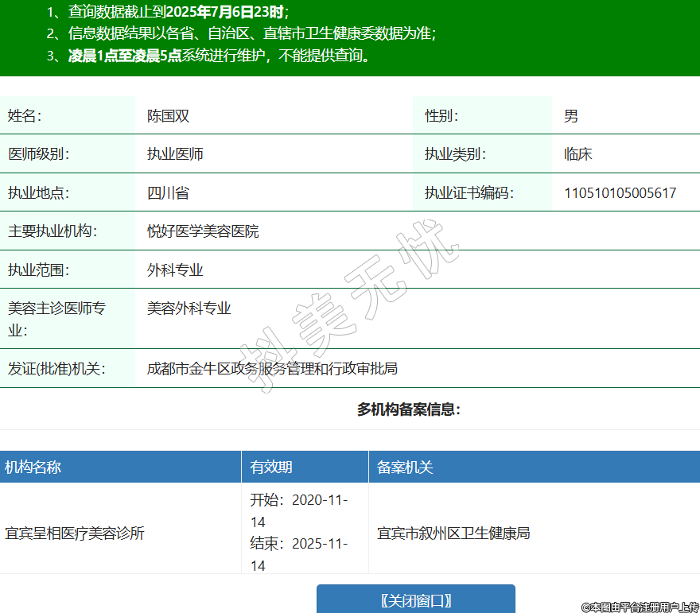
Task: Click the 临床 practice category value
Action: (577, 154)
